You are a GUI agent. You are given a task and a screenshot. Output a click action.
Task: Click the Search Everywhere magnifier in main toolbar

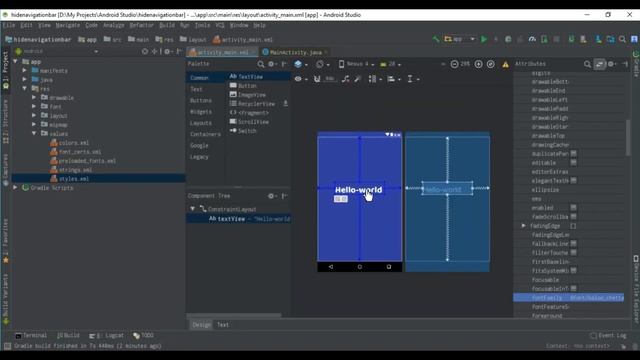622,39
